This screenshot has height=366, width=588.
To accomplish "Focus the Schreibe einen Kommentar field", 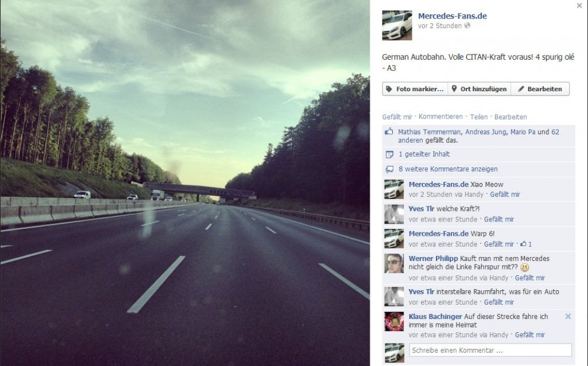I will pos(490,351).
